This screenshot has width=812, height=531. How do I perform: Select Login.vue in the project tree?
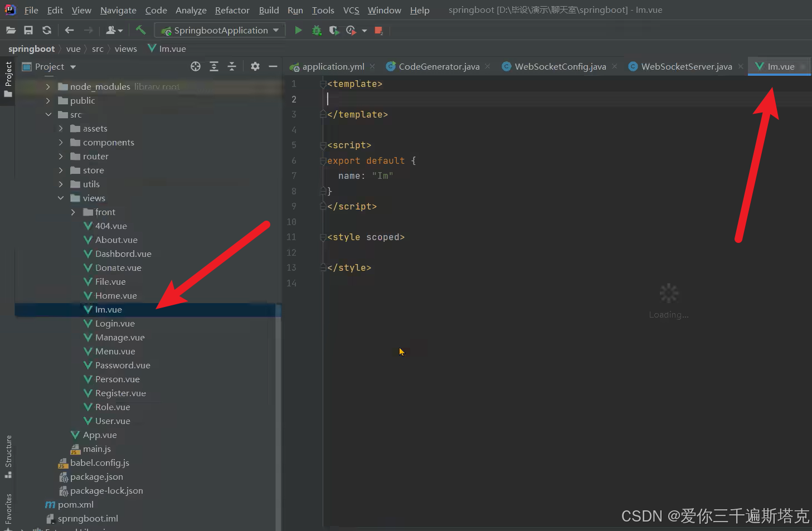click(115, 323)
